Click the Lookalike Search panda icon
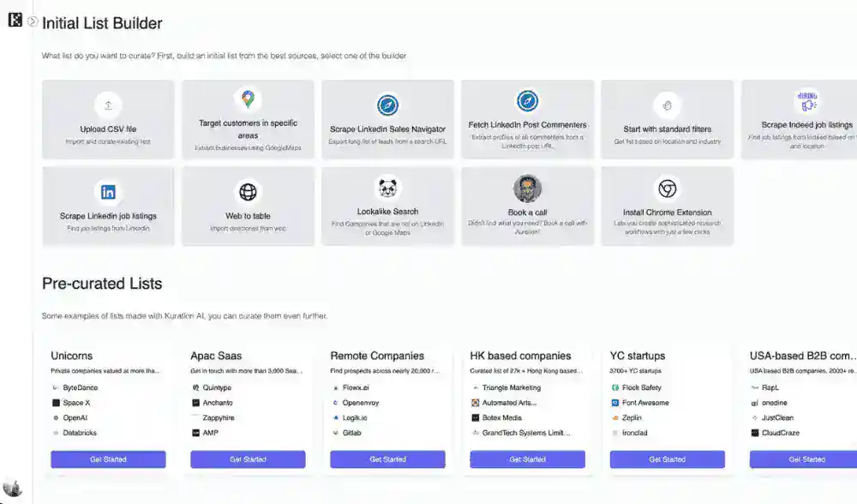 tap(387, 189)
